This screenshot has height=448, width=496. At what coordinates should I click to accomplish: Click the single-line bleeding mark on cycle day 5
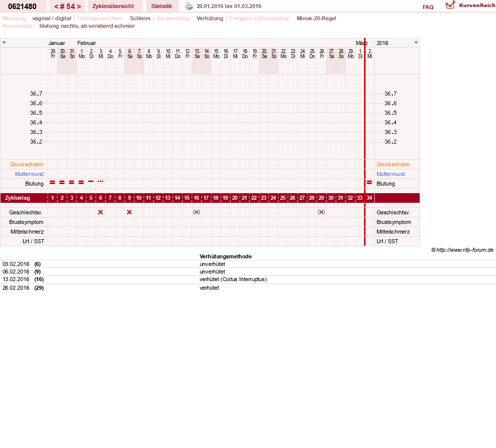[x=91, y=182]
